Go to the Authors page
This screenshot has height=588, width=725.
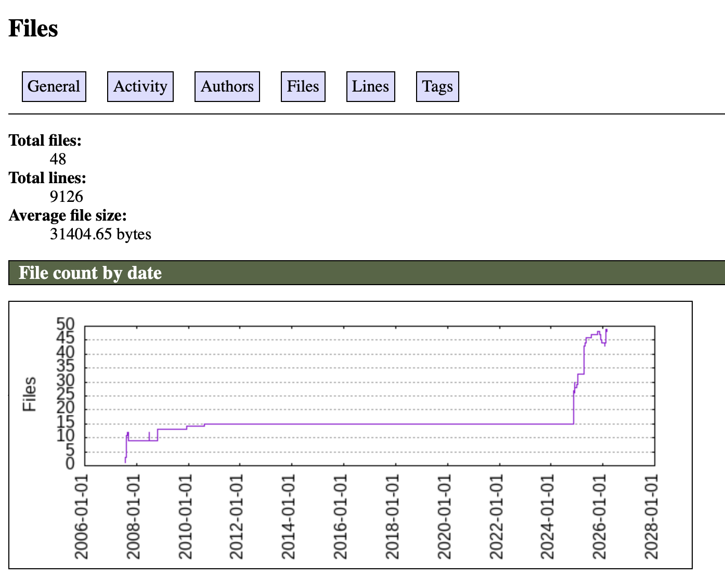(x=227, y=86)
